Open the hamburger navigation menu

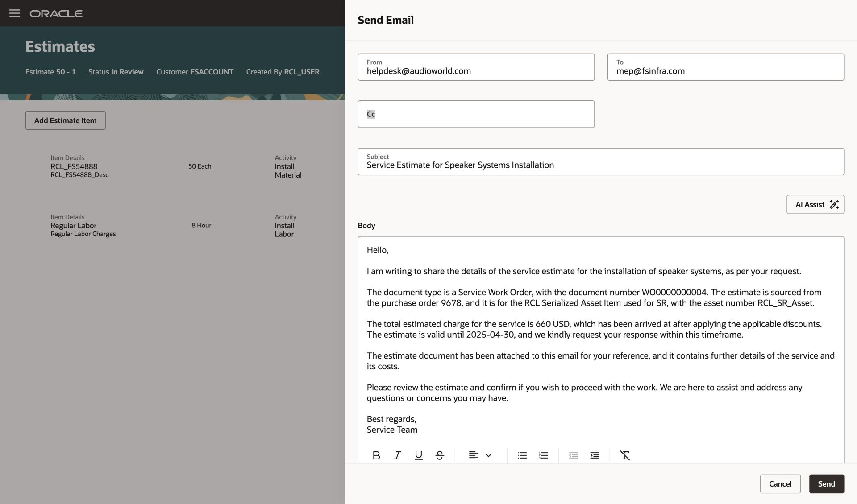(x=15, y=13)
